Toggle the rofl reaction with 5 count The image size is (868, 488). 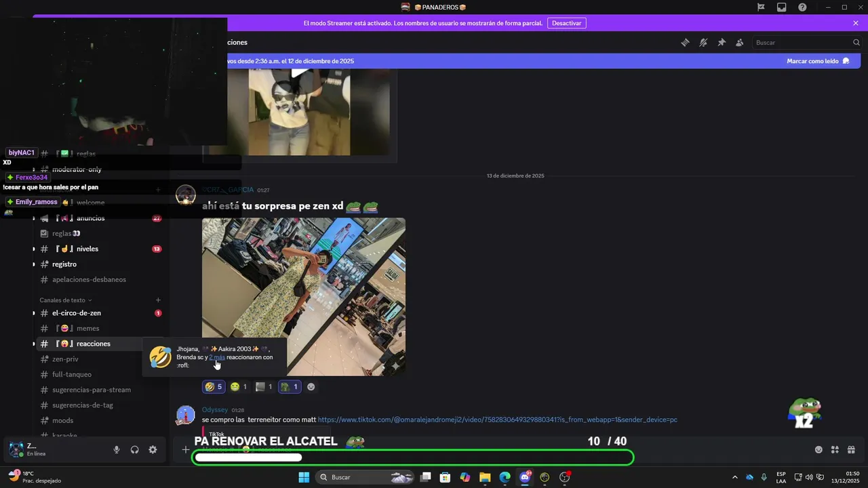(x=214, y=387)
